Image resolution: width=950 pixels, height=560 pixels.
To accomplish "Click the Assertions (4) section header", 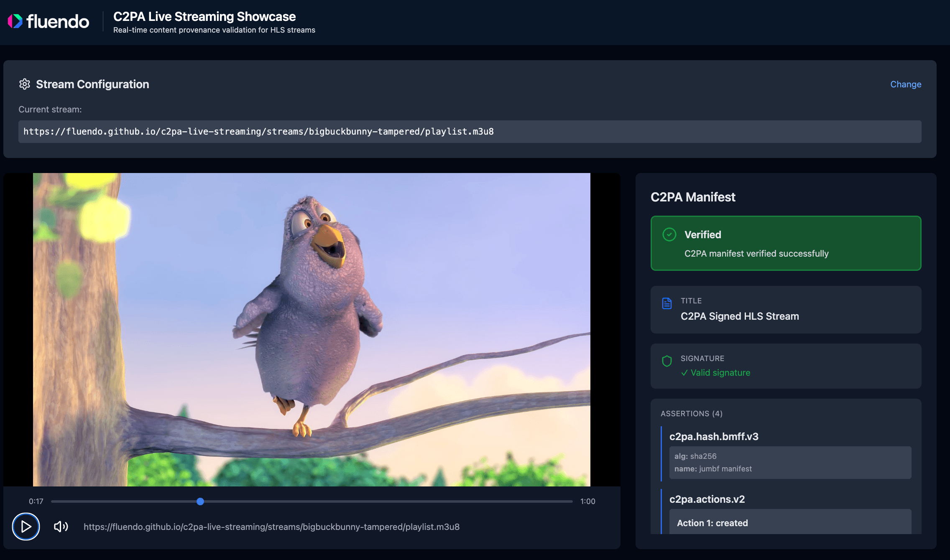I will [692, 413].
